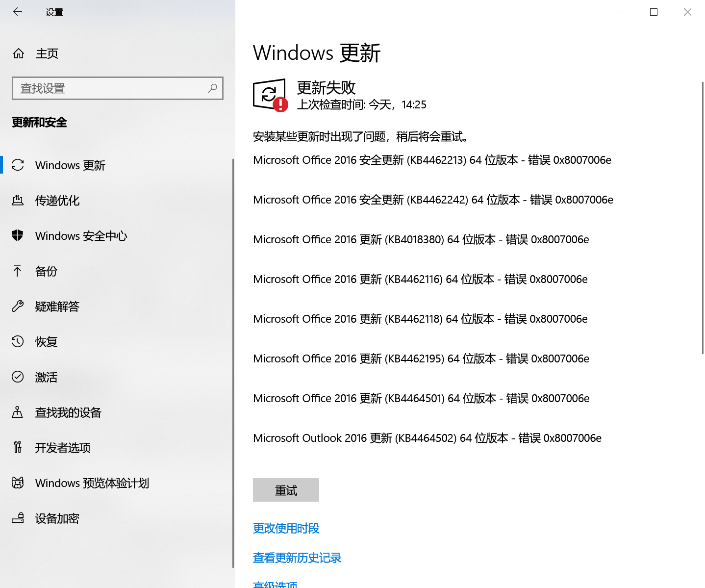Open the 主页 home page
This screenshot has width=705, height=588.
coord(47,53)
